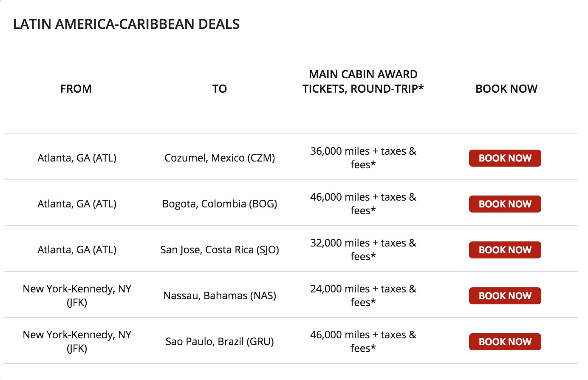
Task: Click the Latin America-Caribbean Deals heading
Action: point(126,24)
